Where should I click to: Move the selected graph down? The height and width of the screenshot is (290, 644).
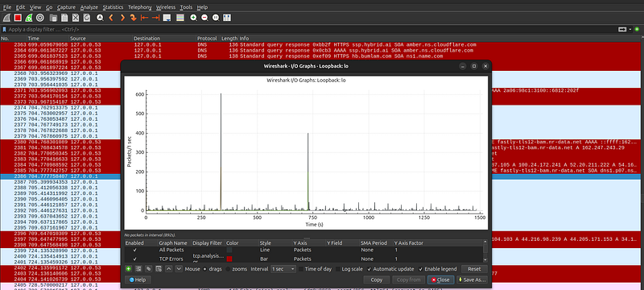coord(179,269)
